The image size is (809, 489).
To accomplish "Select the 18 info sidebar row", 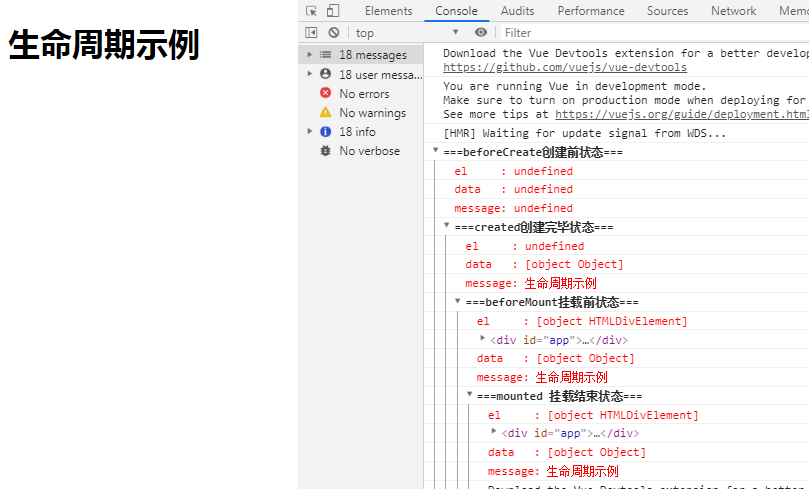I will 361,132.
